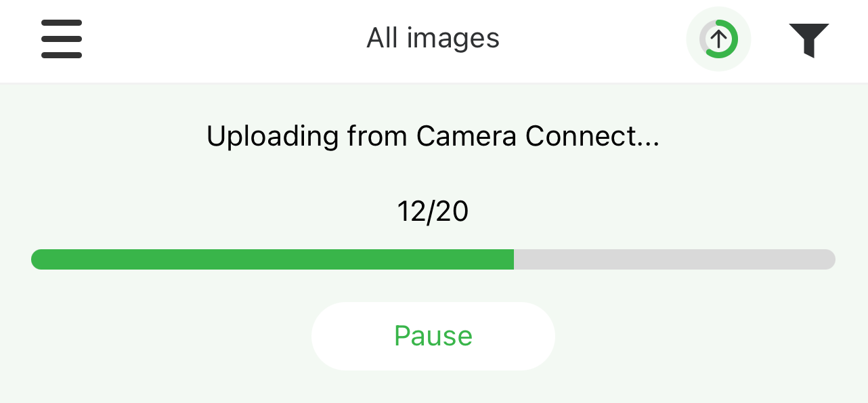Expand the side menu with three bars
The height and width of the screenshot is (403, 868).
[62, 39]
